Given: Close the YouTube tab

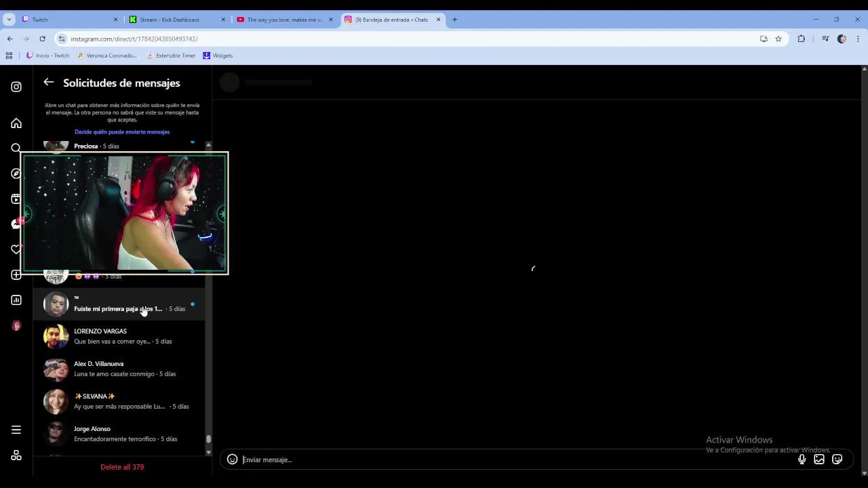Looking at the screenshot, I should (x=331, y=20).
